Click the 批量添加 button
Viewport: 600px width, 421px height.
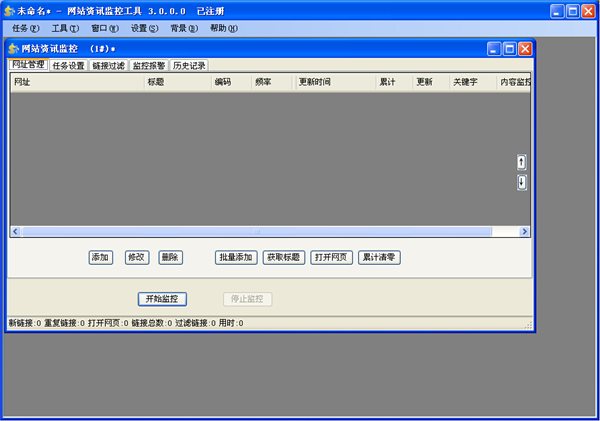(x=236, y=257)
